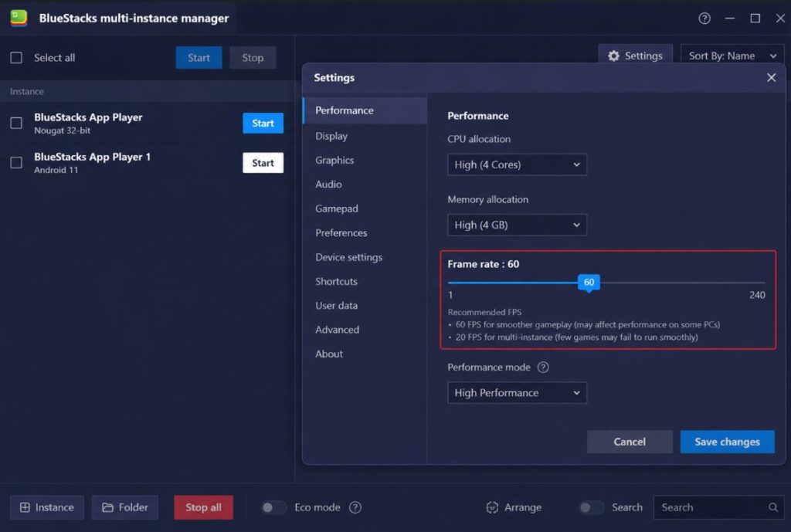Select the Performance settings tab
791x532 pixels.
[x=365, y=110]
